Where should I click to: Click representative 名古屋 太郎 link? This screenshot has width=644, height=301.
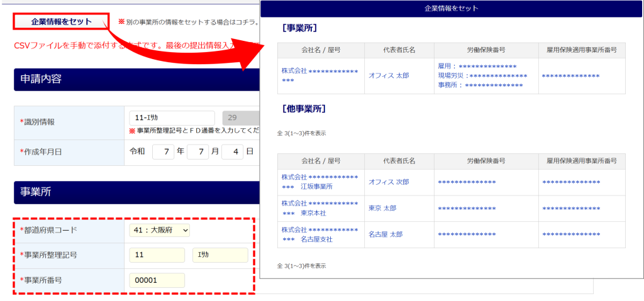[x=386, y=235]
